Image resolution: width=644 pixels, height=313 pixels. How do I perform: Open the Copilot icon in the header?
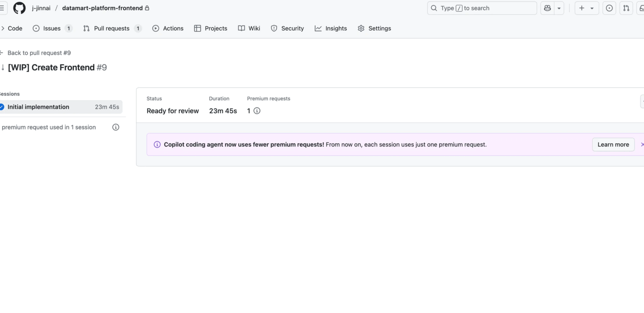pyautogui.click(x=547, y=8)
